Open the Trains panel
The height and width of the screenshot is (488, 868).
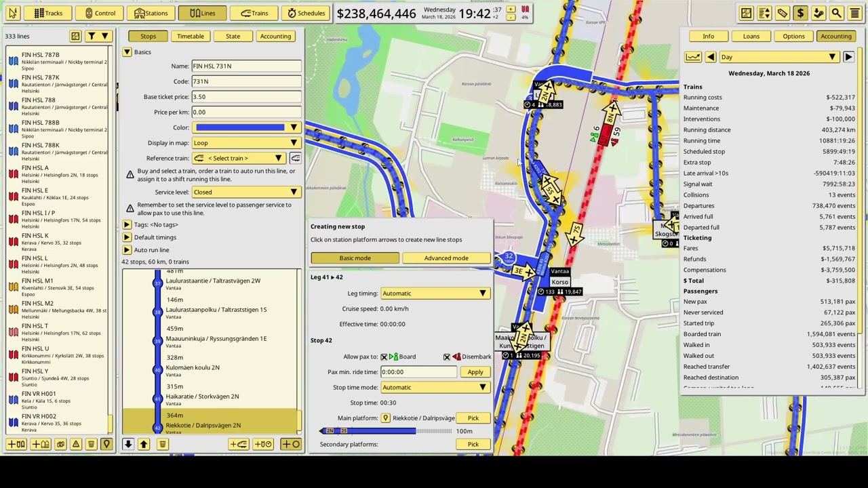click(x=254, y=13)
